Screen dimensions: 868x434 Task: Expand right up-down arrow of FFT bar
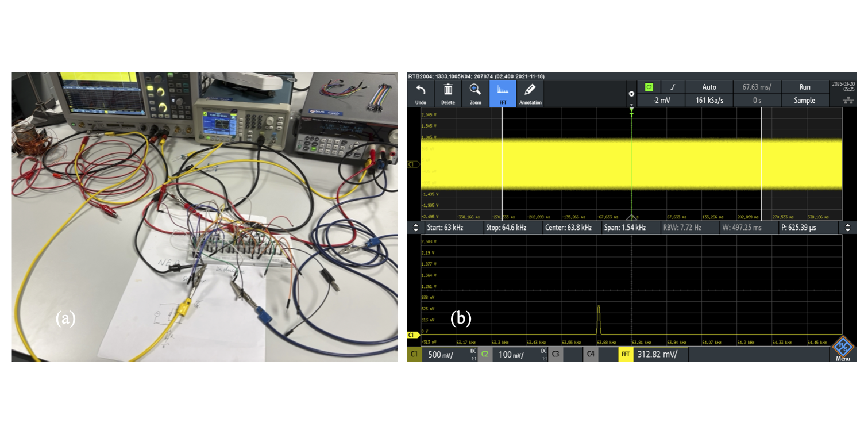tap(847, 228)
